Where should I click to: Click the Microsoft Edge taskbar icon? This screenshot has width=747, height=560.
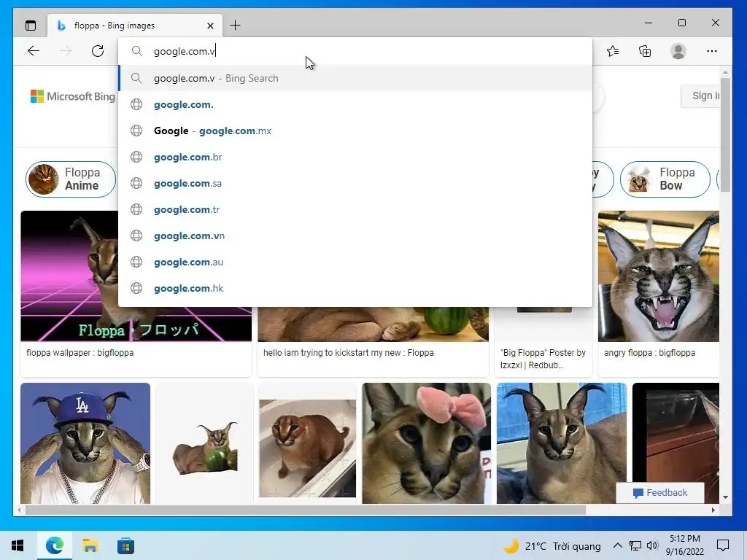(54, 545)
